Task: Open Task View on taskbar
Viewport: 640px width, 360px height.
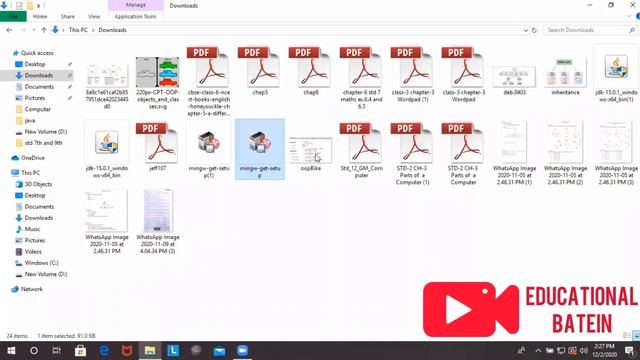Action: [57, 351]
